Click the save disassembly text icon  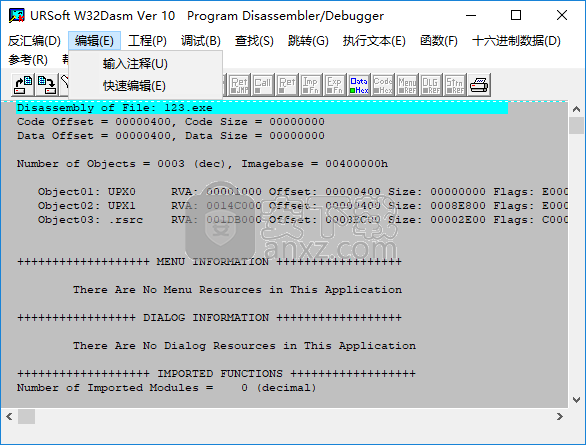[x=46, y=85]
